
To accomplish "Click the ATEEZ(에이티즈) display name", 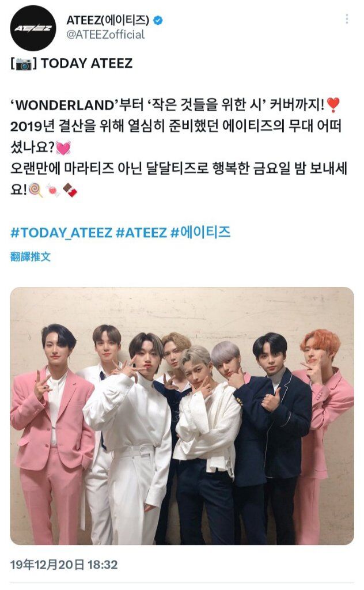I will coord(108,20).
